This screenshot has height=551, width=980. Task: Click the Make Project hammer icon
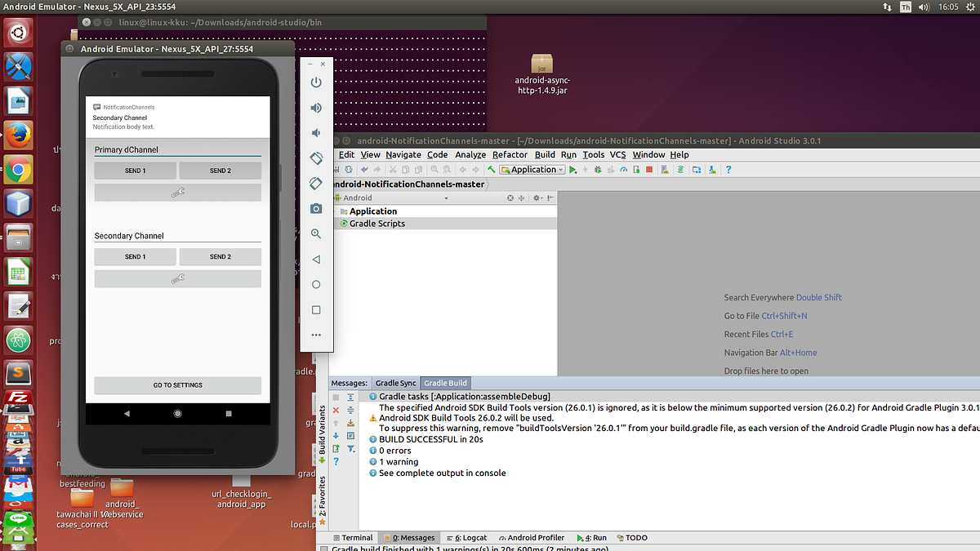point(492,170)
